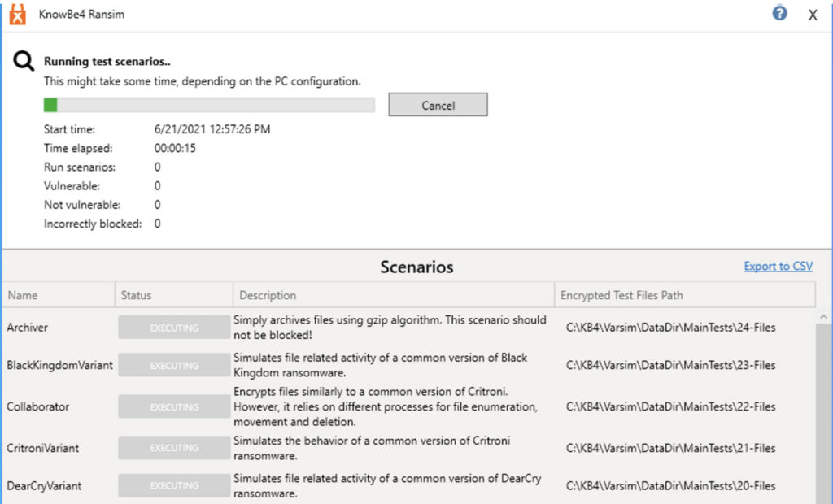
Task: Sort by the Status column header
Action: (x=174, y=295)
